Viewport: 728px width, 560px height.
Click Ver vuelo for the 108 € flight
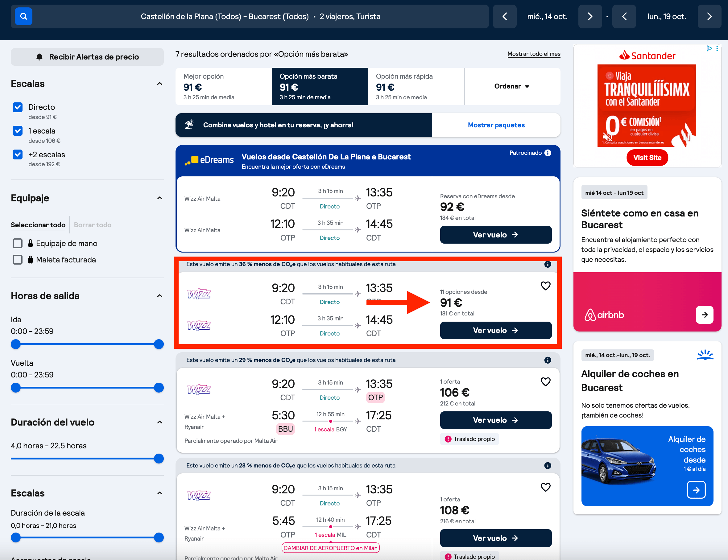[x=496, y=538]
